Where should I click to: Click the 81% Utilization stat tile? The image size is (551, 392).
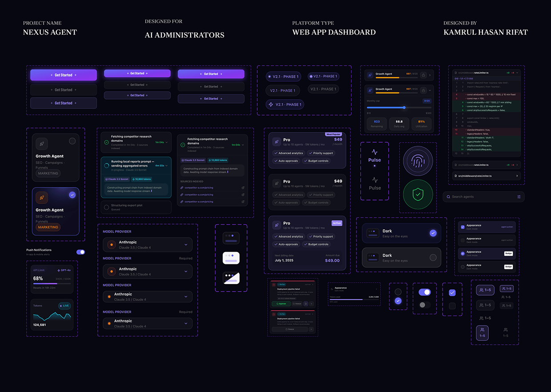pos(421,124)
